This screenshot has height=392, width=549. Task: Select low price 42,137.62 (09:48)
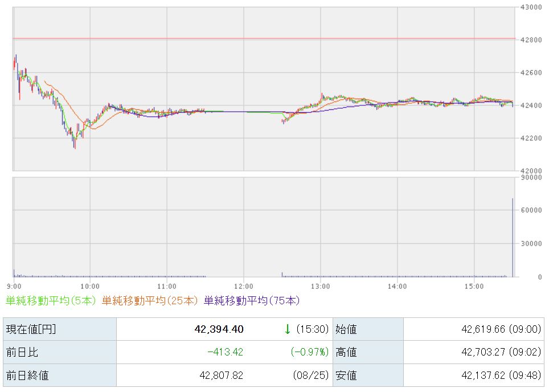click(501, 375)
